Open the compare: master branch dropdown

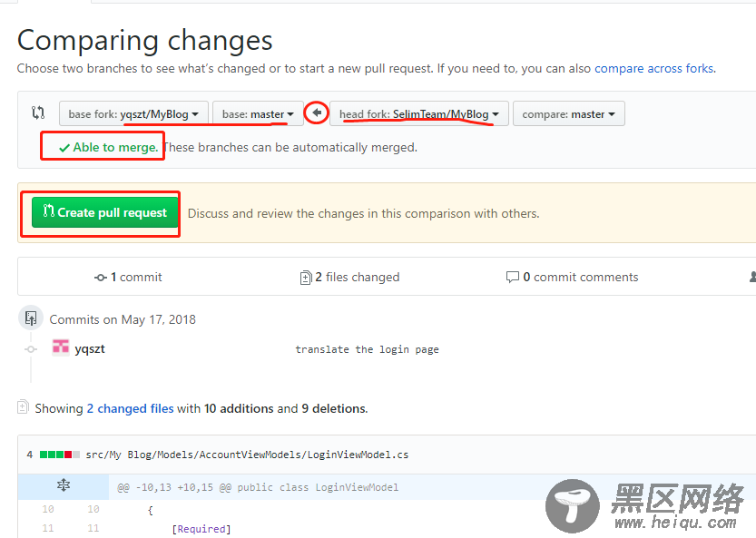[568, 113]
